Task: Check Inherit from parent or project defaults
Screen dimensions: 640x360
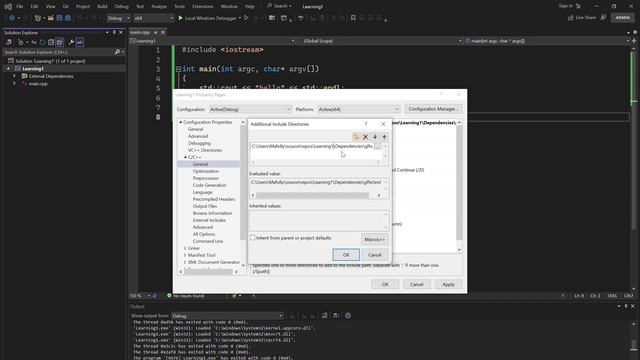Action: (x=252, y=238)
